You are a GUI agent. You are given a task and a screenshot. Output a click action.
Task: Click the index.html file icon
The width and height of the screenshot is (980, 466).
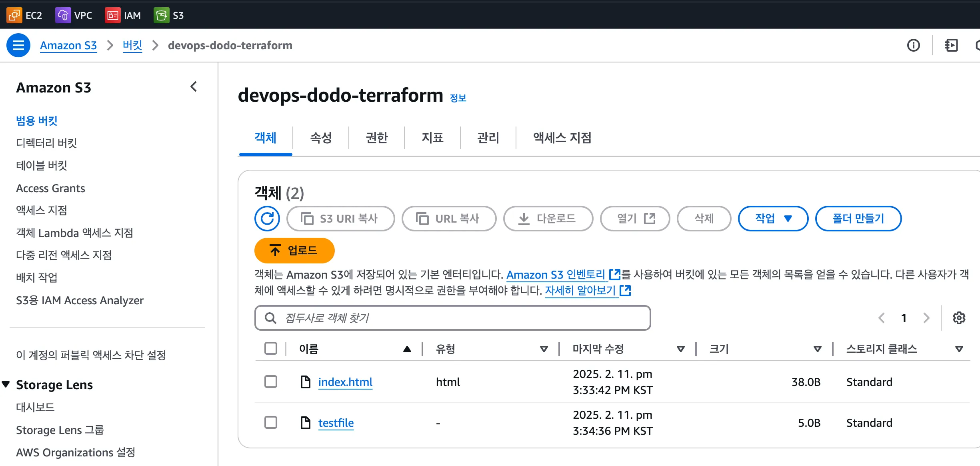pos(306,382)
